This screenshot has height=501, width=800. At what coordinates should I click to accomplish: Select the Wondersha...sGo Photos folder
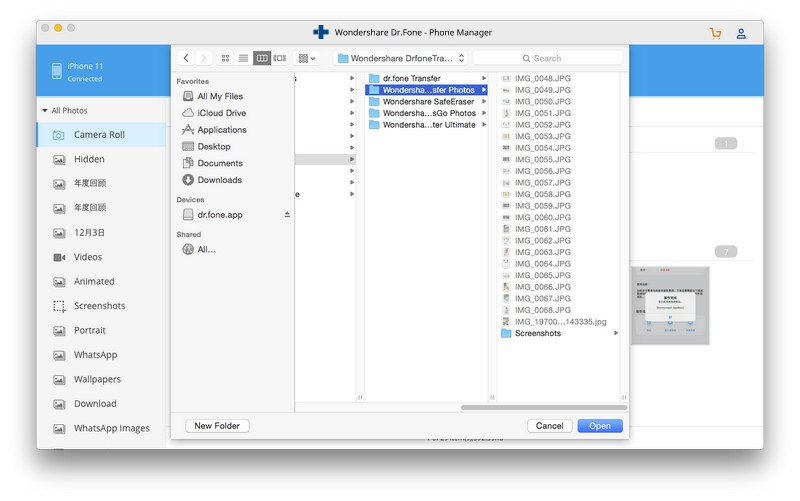tap(427, 113)
